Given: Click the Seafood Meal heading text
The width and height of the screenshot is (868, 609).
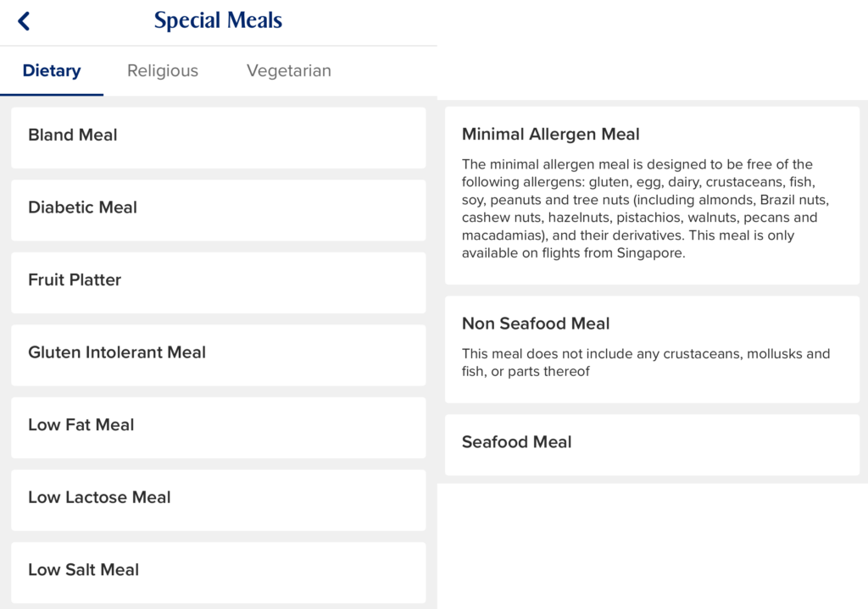Looking at the screenshot, I should (516, 442).
